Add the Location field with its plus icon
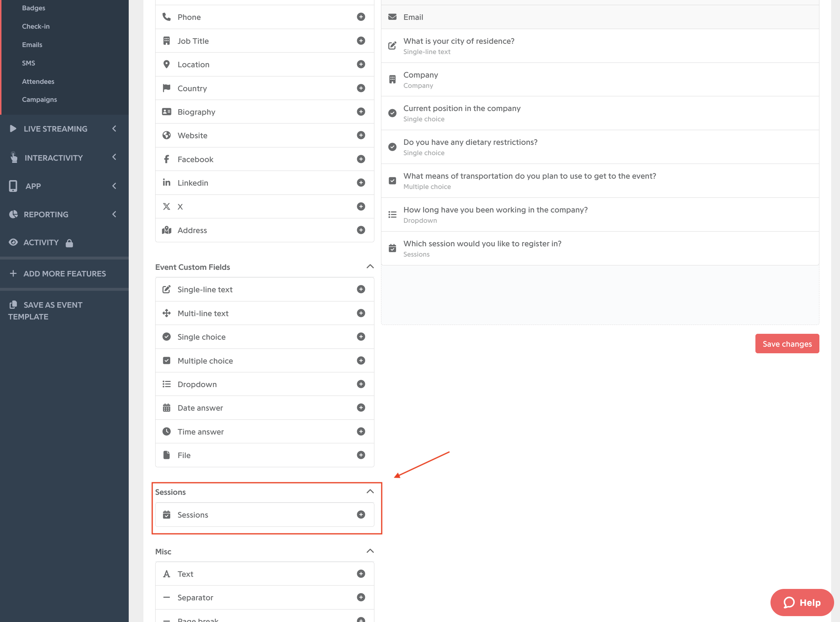 361,64
